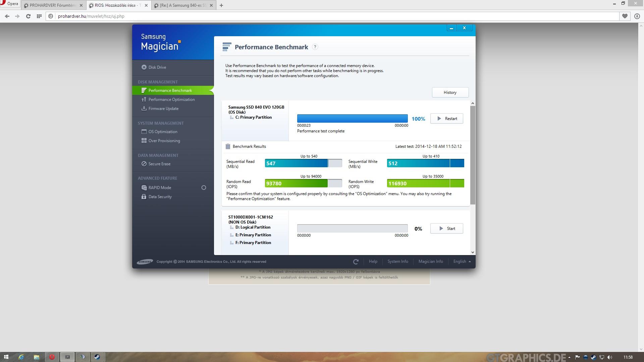Open the Steam taskbar icon

coord(98,357)
